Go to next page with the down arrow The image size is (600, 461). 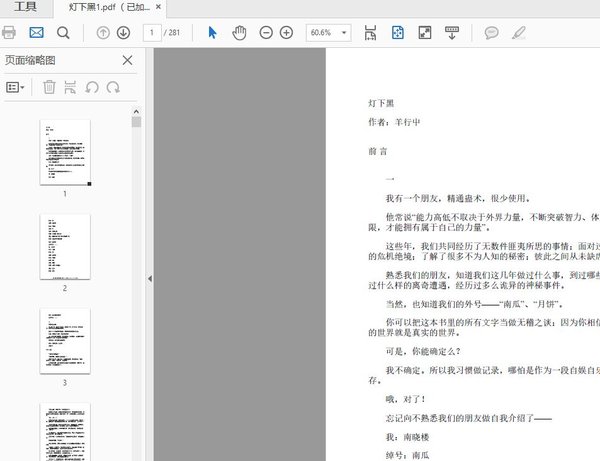[123, 33]
